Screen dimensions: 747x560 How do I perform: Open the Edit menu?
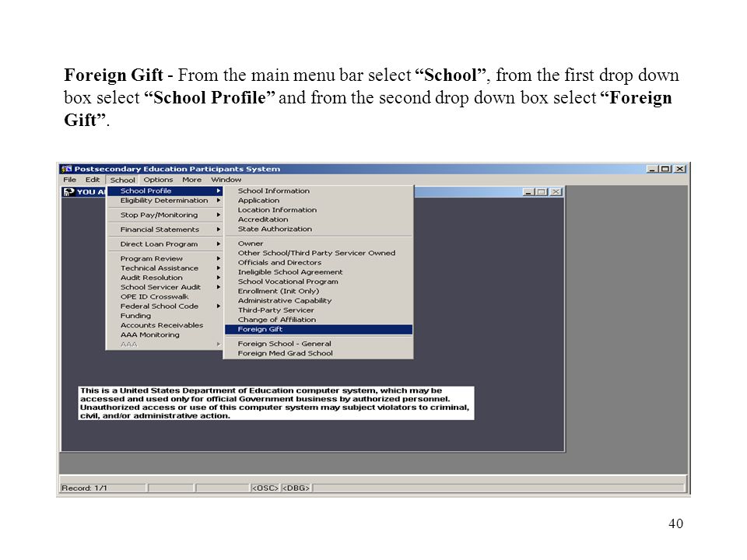point(93,180)
